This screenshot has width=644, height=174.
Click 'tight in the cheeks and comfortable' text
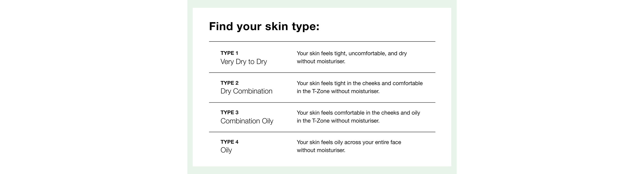(x=379, y=83)
